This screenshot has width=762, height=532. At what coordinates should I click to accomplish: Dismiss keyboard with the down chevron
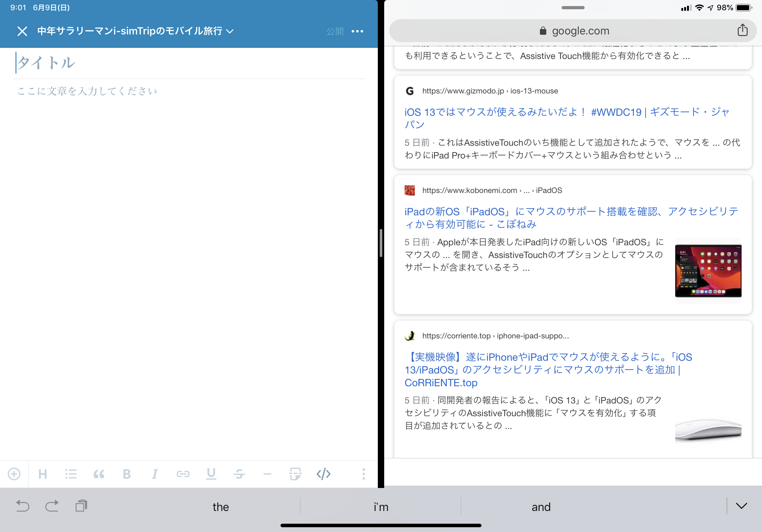(x=741, y=506)
